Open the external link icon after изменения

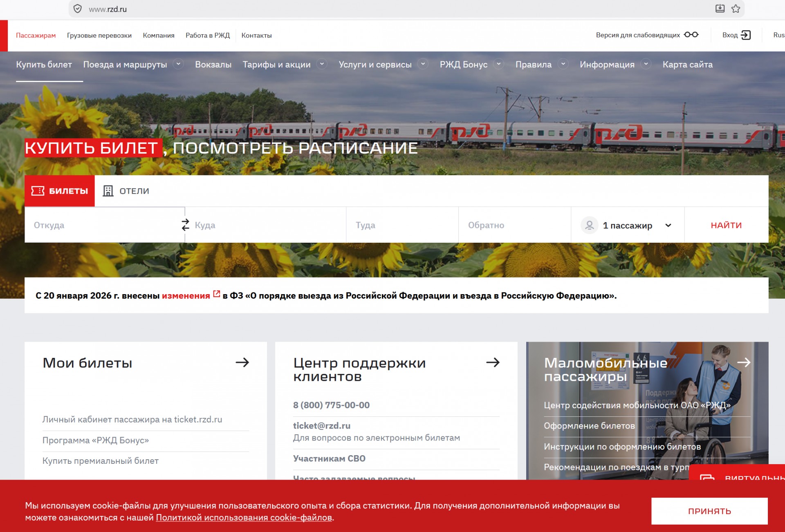point(217,294)
